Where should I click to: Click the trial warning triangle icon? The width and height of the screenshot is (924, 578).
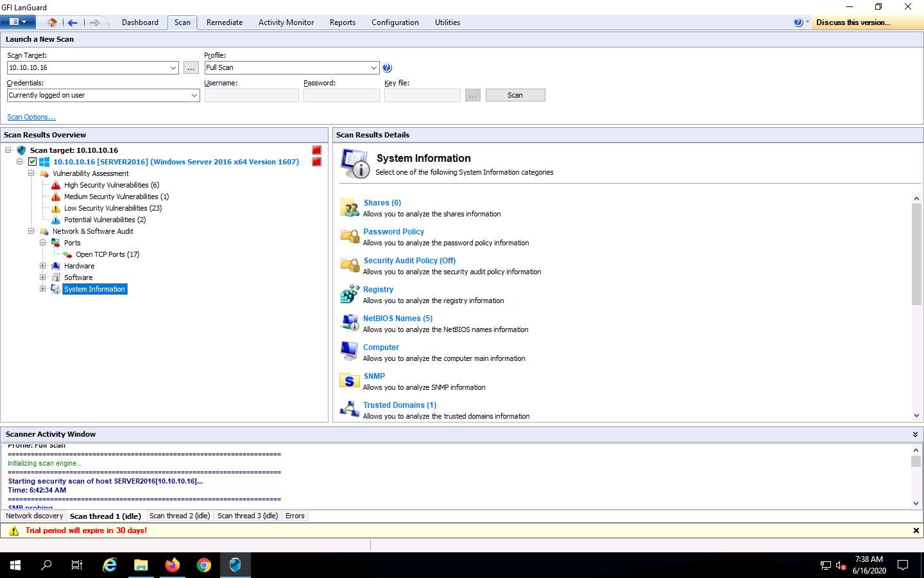14,530
